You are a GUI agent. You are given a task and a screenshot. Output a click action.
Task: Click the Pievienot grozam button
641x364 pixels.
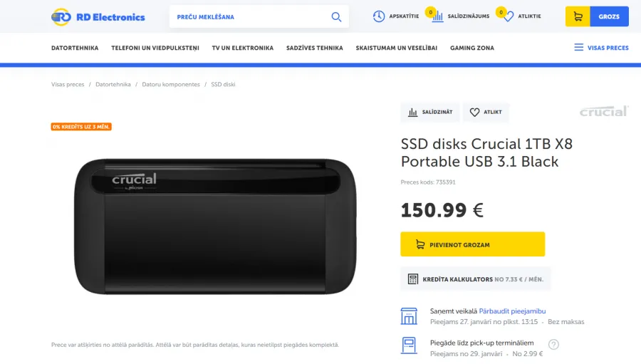tap(473, 244)
